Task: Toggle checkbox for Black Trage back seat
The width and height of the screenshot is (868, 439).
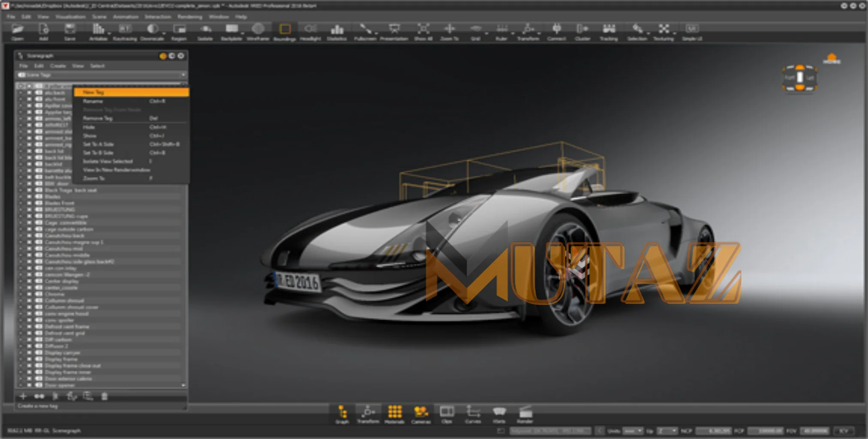Action: (x=30, y=190)
